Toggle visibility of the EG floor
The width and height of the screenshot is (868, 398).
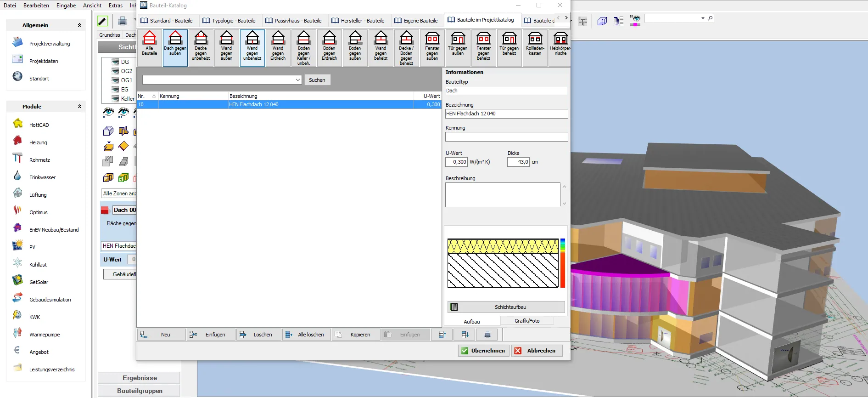(x=116, y=90)
